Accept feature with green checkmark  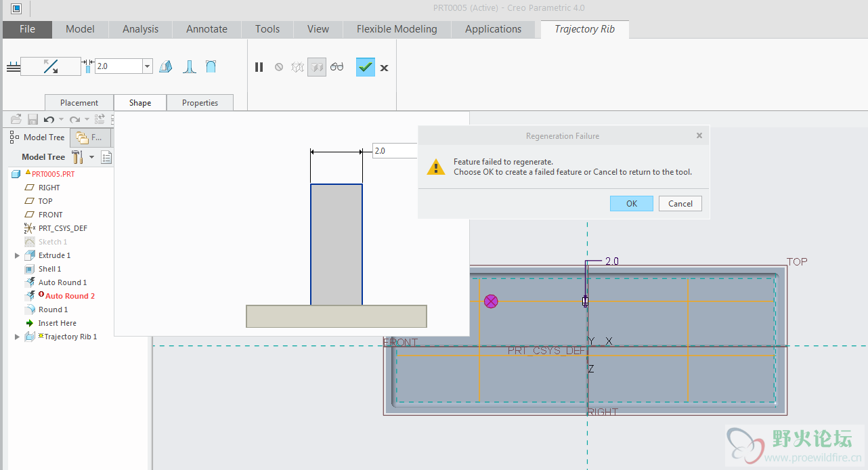tap(366, 67)
